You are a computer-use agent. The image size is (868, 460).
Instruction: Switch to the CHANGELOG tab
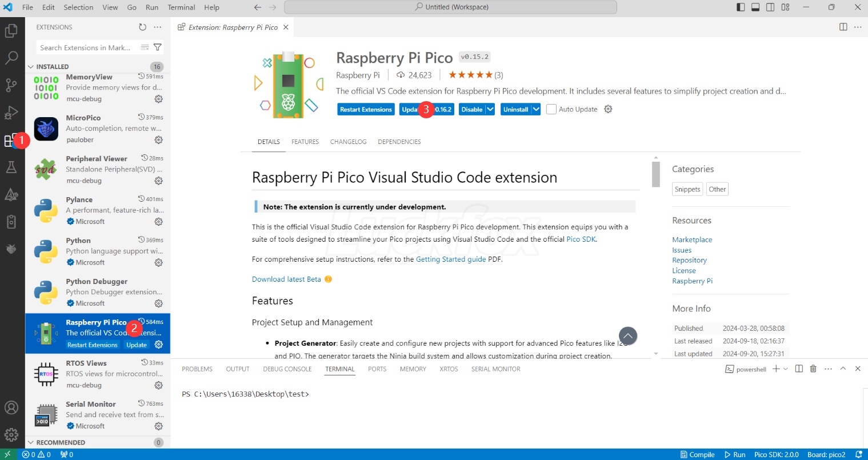(x=348, y=142)
